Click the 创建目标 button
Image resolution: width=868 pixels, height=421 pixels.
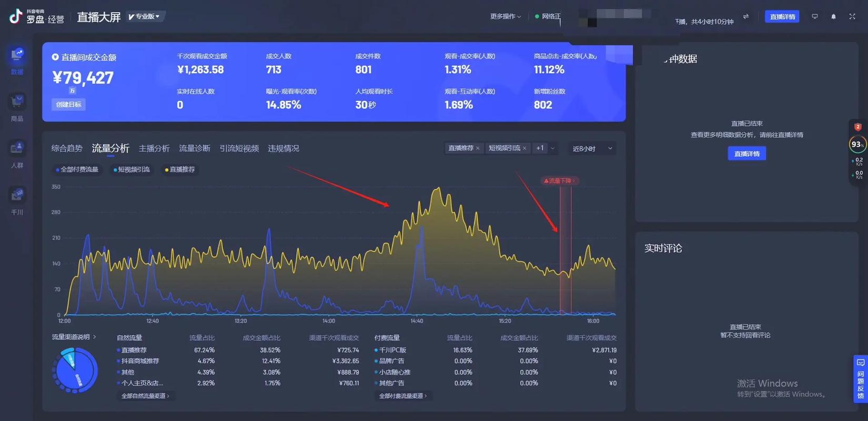click(x=69, y=104)
